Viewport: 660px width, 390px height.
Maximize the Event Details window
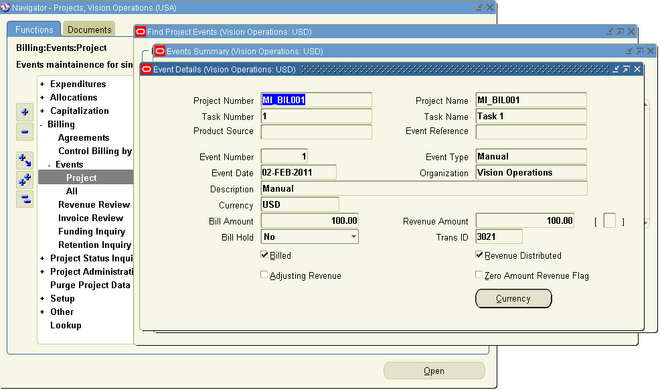click(626, 69)
